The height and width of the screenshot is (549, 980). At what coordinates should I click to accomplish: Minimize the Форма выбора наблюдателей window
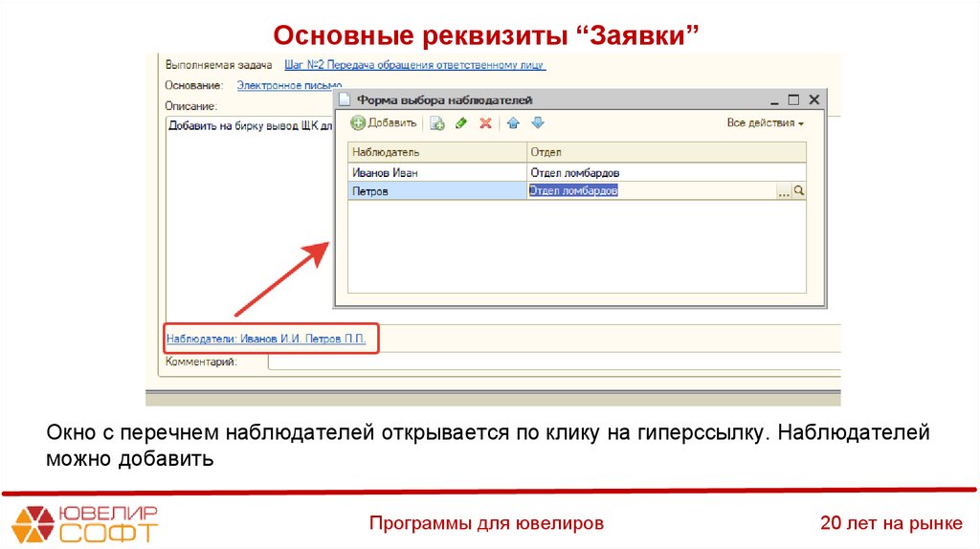pos(774,99)
